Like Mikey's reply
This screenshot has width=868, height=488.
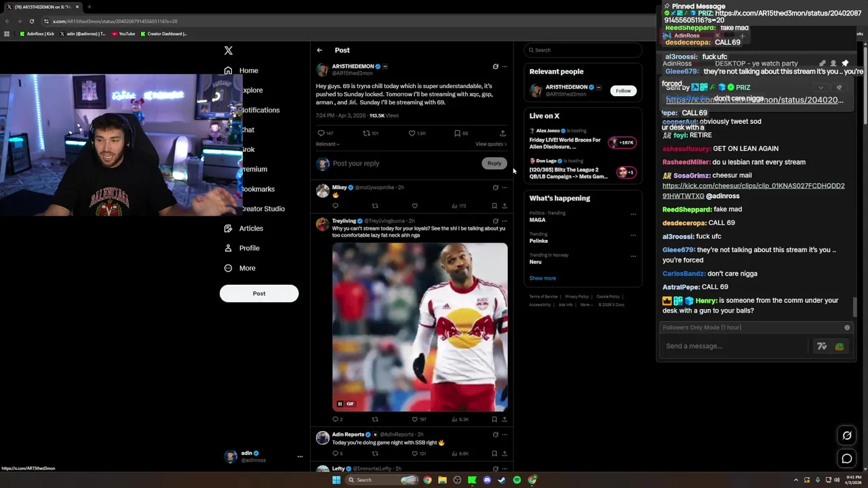pos(414,206)
